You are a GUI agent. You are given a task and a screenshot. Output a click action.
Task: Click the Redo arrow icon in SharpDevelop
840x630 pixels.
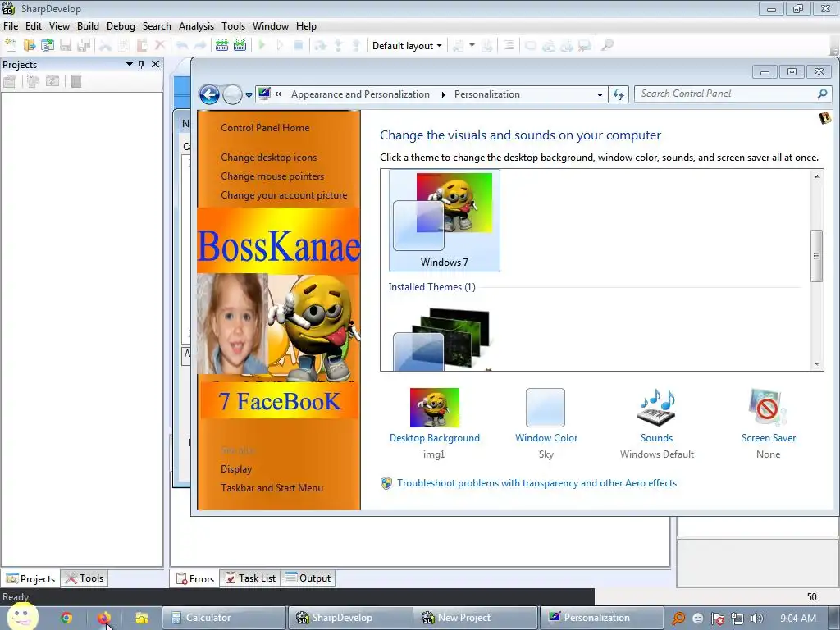[x=200, y=46]
